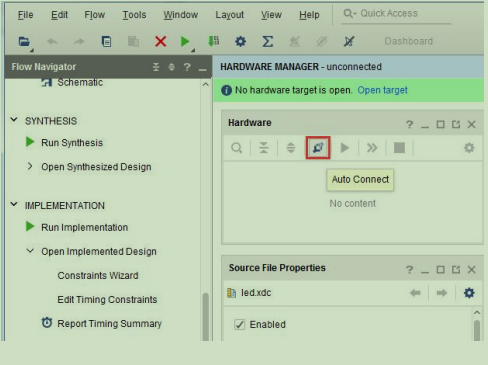Open Constraints Wizard

[x=98, y=275]
